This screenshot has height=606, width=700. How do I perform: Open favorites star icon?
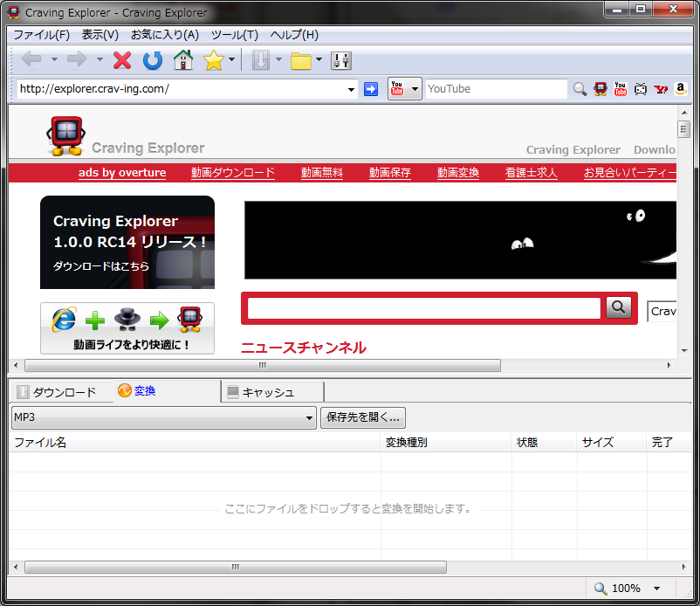214,60
